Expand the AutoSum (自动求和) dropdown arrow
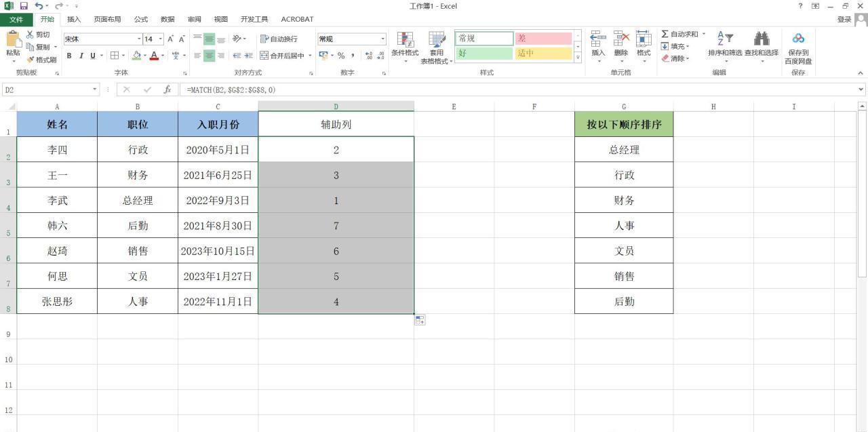The height and width of the screenshot is (432, 868). [703, 34]
